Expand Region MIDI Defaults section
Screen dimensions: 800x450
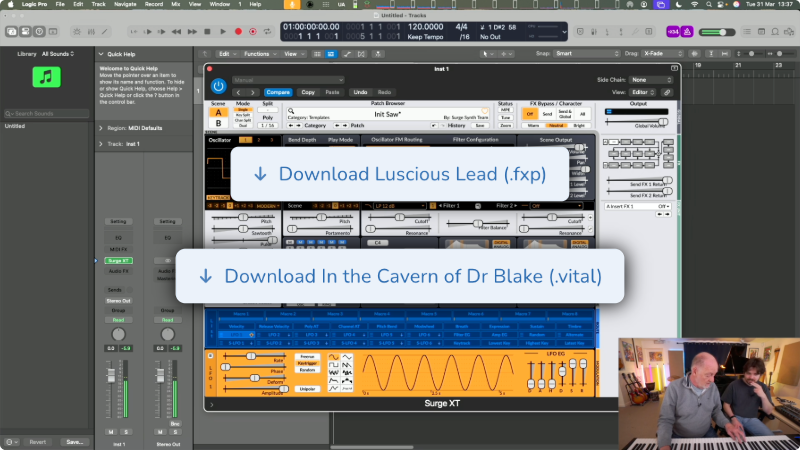[101, 128]
